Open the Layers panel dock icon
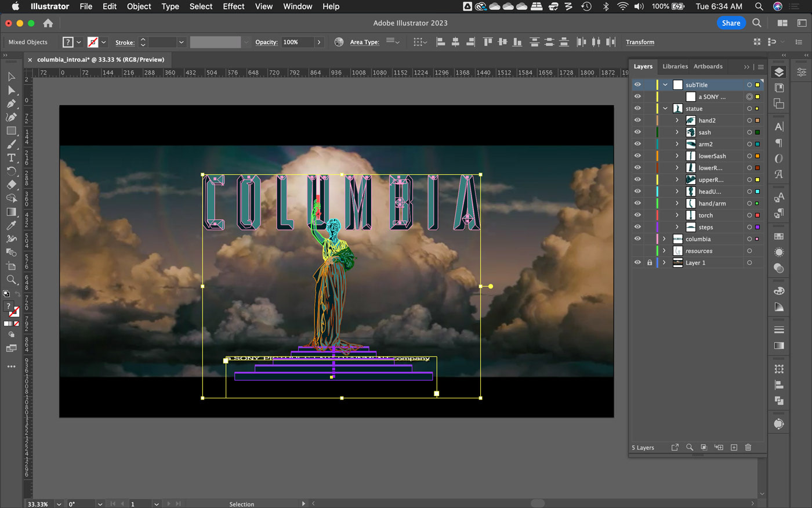The height and width of the screenshot is (508, 812). coord(779,71)
